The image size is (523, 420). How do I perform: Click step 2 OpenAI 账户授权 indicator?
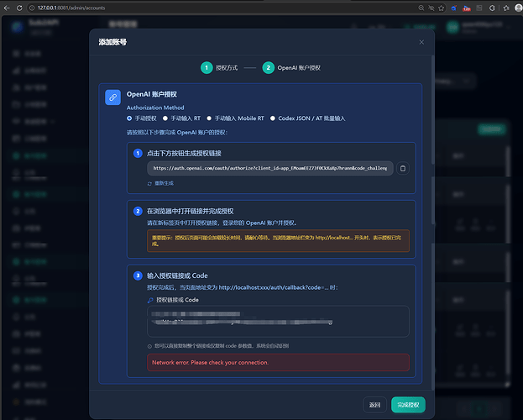(291, 68)
